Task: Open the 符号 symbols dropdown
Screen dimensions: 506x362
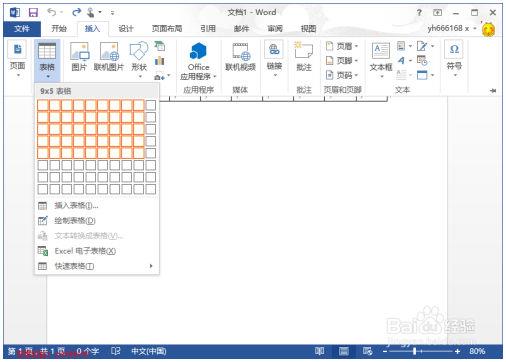Action: [454, 59]
